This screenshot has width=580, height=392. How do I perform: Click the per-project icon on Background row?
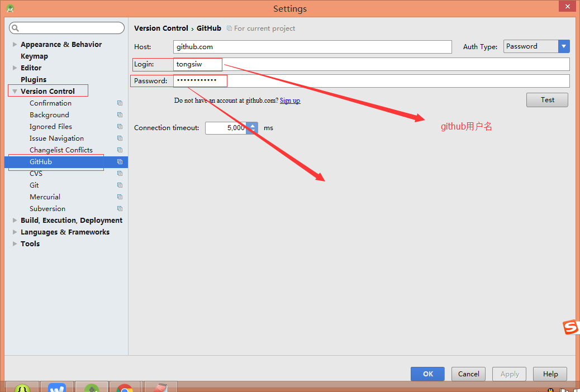[x=120, y=115]
